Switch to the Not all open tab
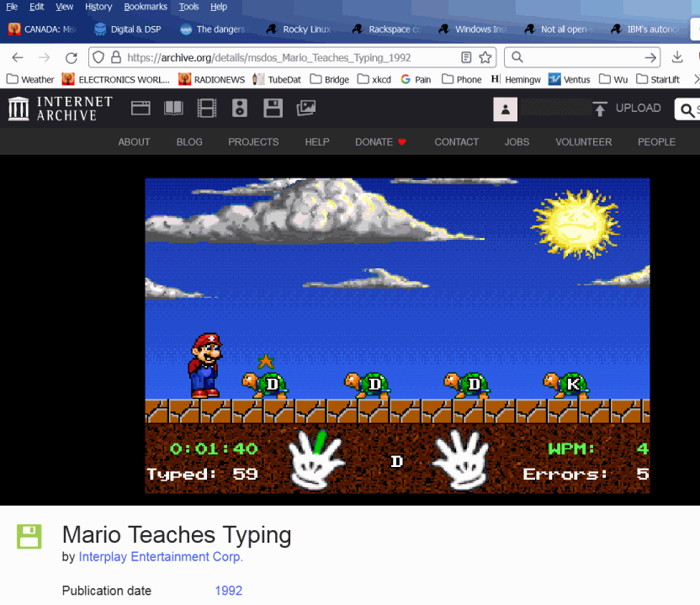 [559, 29]
